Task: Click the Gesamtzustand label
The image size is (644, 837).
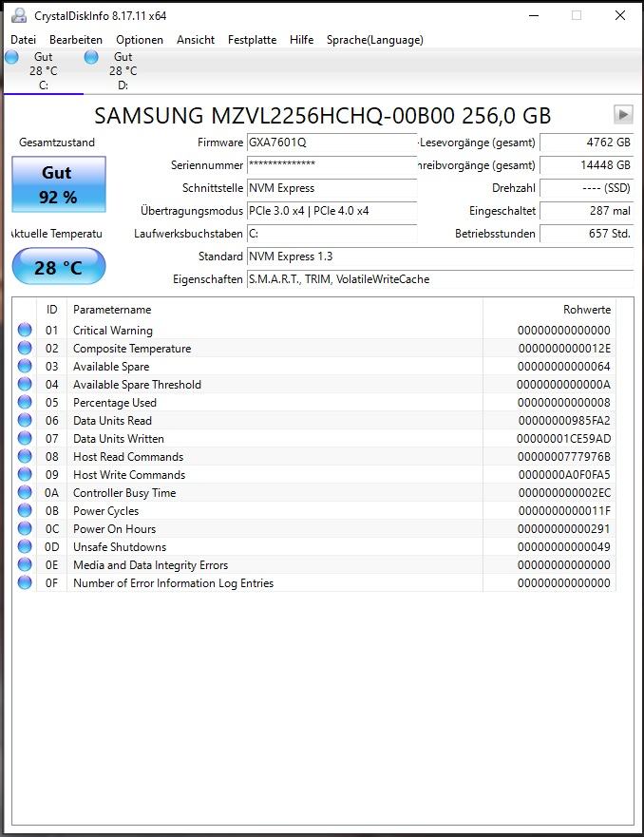Action: 57,143
